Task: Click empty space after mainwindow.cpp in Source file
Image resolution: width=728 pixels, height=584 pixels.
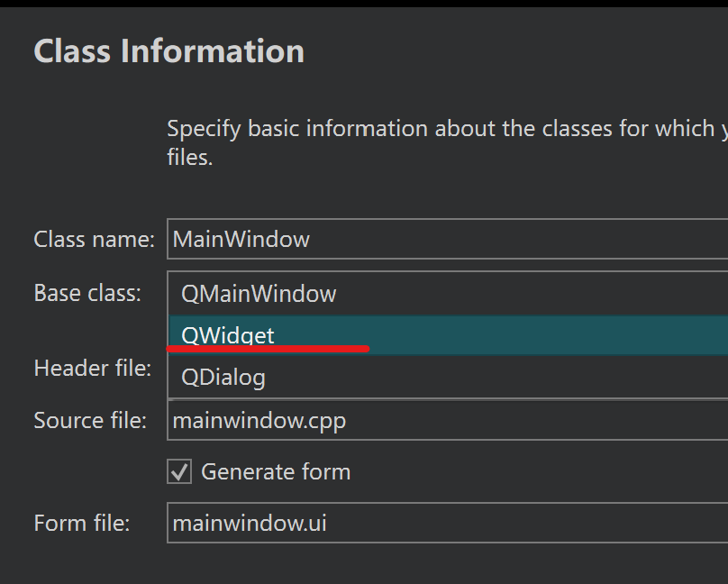Action: click(x=541, y=421)
